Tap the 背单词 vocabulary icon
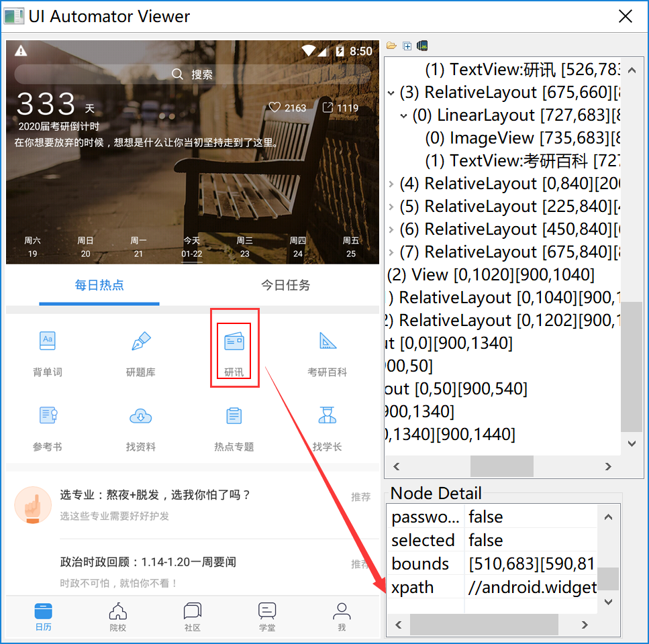This screenshot has width=649, height=644. click(48, 341)
